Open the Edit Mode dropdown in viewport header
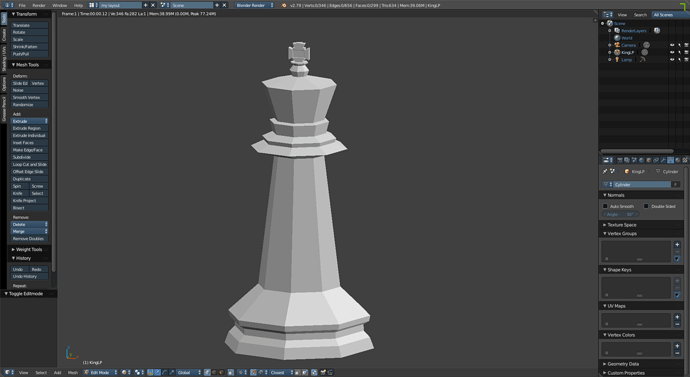 click(x=100, y=373)
